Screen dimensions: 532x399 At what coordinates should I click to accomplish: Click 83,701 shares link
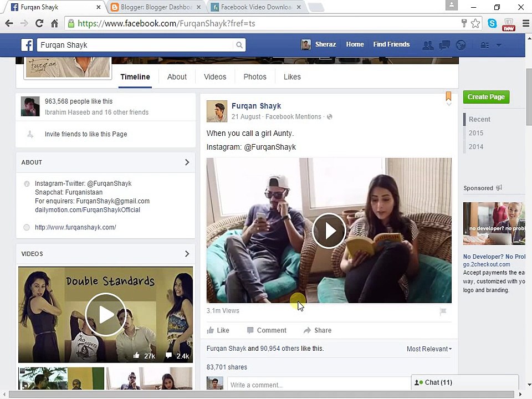(227, 367)
